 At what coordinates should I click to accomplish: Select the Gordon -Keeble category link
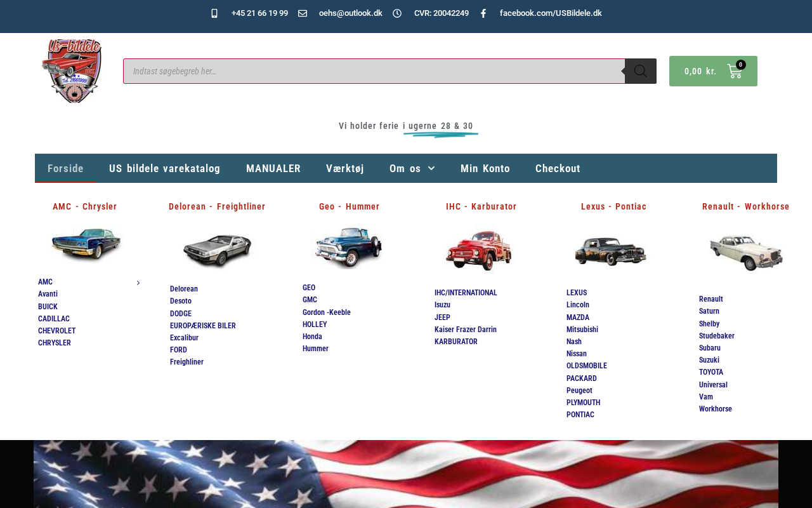click(x=327, y=312)
